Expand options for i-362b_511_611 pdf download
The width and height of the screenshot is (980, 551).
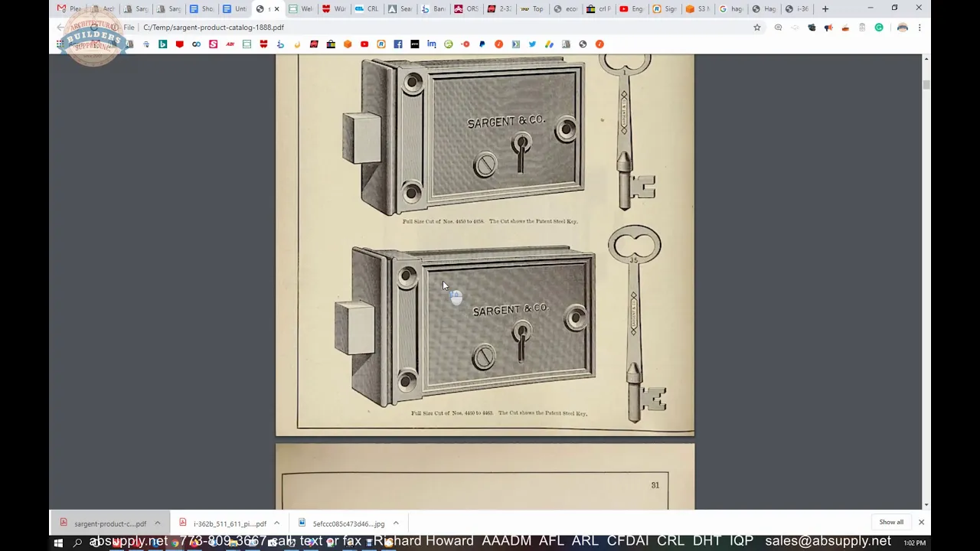[x=276, y=523]
